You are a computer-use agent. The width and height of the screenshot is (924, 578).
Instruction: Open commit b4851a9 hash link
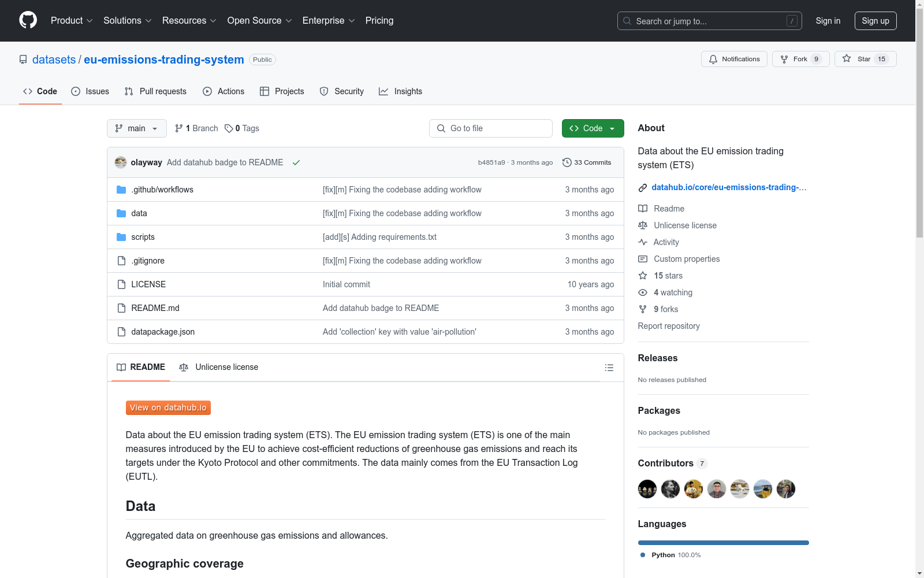[491, 162]
